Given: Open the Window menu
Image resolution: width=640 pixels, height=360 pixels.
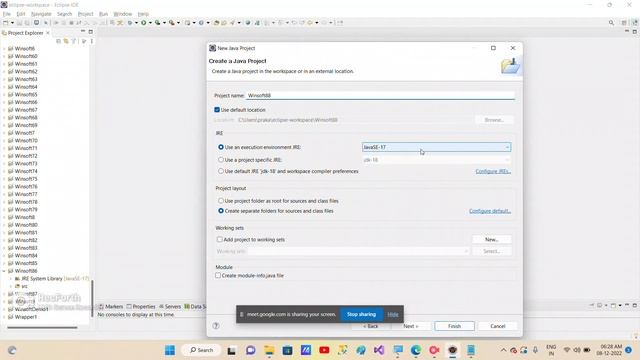Looking at the screenshot, I should point(123,14).
